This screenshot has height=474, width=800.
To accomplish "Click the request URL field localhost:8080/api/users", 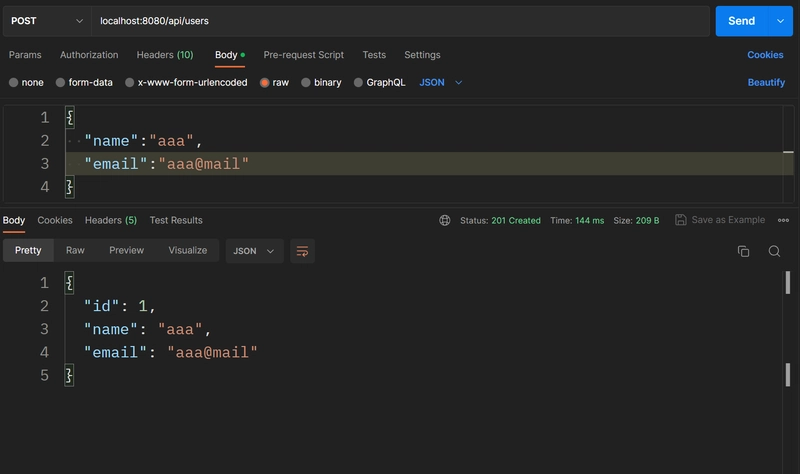I will [401, 21].
